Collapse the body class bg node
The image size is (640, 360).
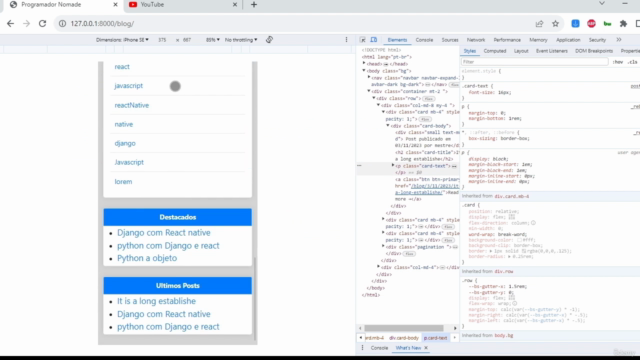364,71
